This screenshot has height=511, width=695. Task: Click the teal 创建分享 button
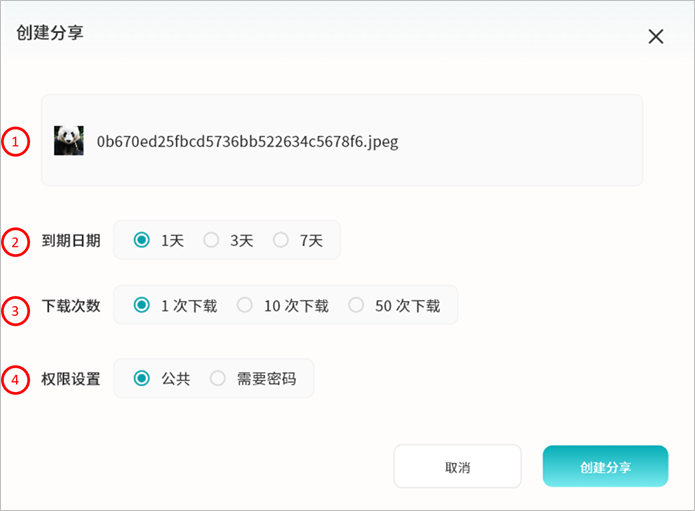[x=605, y=467]
